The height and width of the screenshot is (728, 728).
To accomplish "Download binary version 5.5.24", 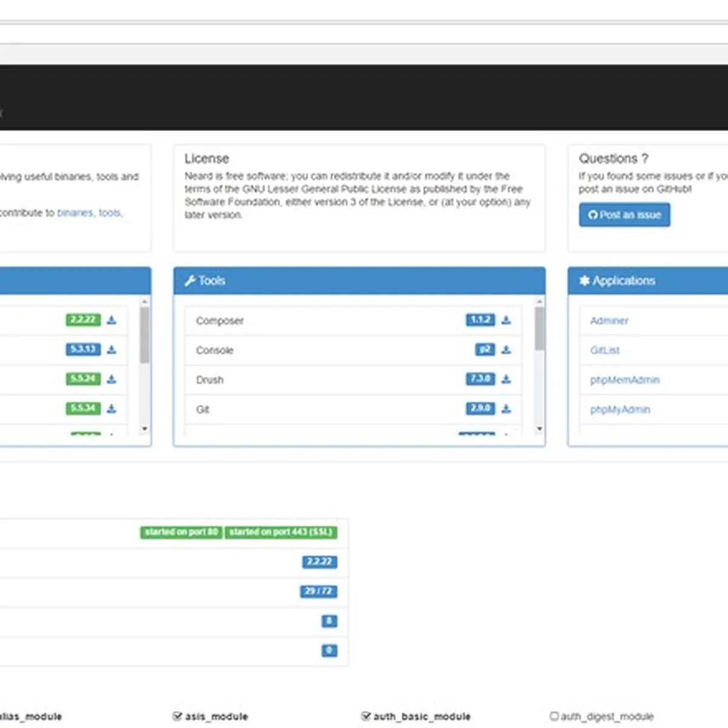I will pyautogui.click(x=112, y=379).
